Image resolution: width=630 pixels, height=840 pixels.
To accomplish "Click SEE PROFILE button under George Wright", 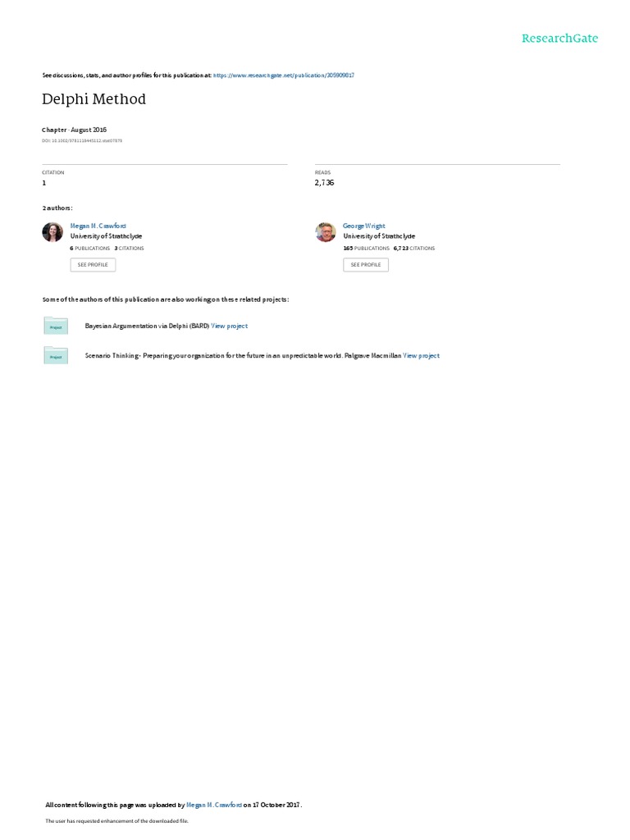I will tap(366, 265).
